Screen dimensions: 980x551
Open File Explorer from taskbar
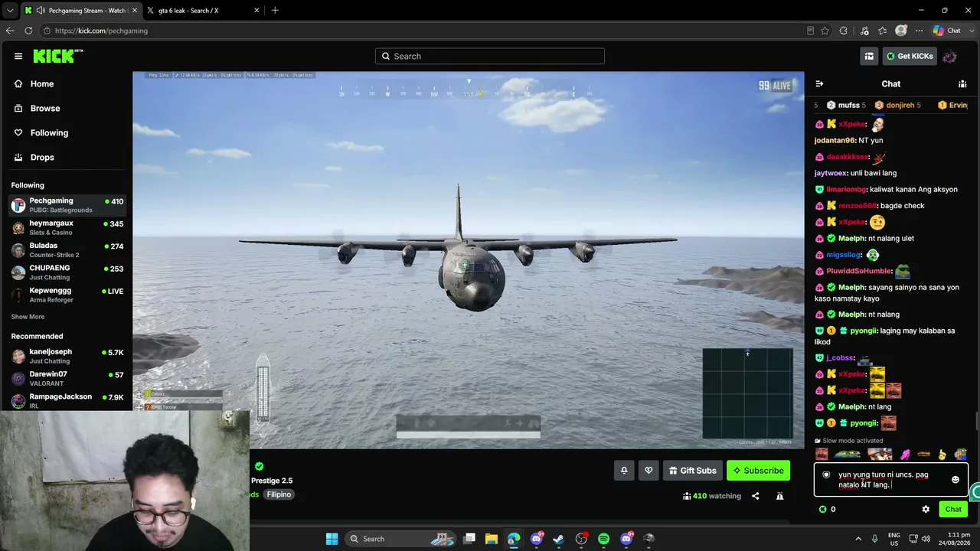point(491,539)
